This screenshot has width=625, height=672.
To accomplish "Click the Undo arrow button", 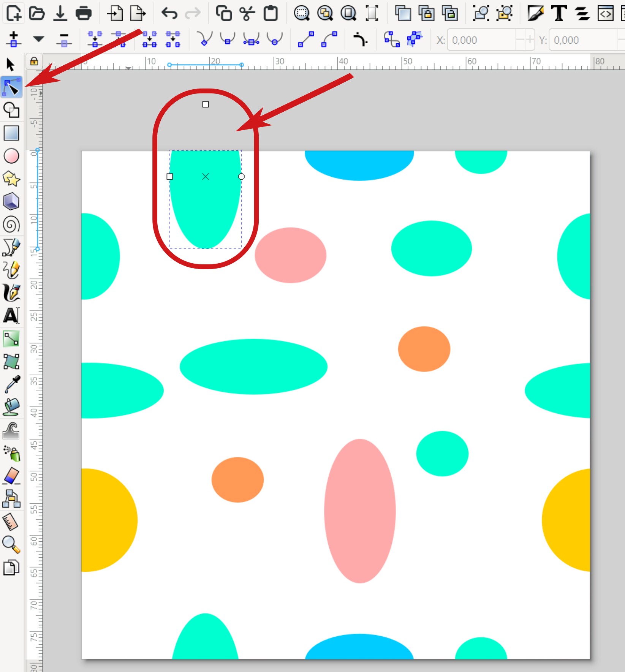I will pyautogui.click(x=169, y=14).
